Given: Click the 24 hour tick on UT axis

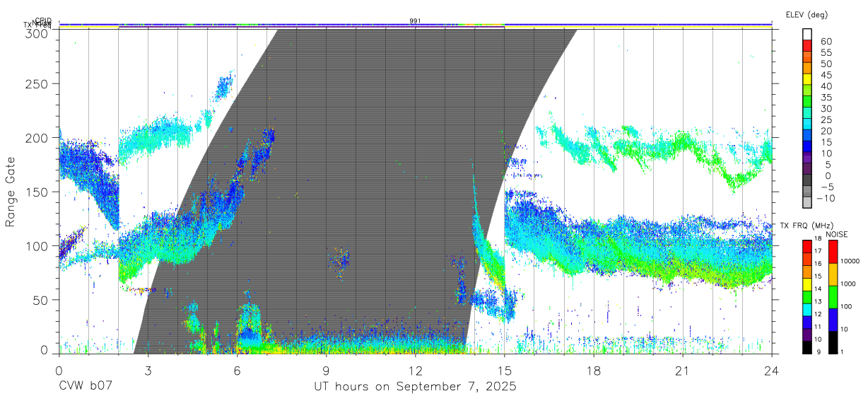Looking at the screenshot, I should [x=771, y=371].
